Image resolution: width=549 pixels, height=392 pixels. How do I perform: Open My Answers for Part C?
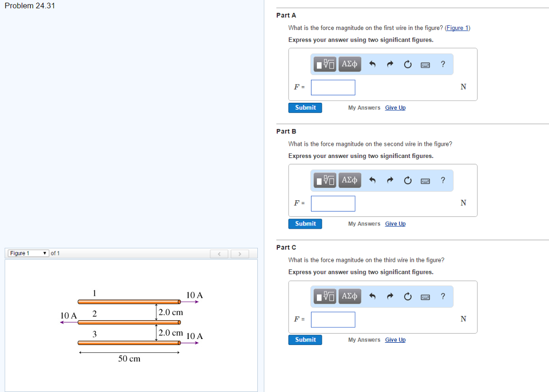[363, 339]
